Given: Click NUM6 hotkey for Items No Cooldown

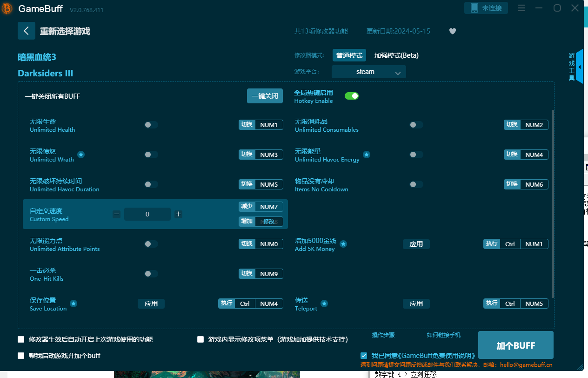Looking at the screenshot, I should pyautogui.click(x=534, y=184).
